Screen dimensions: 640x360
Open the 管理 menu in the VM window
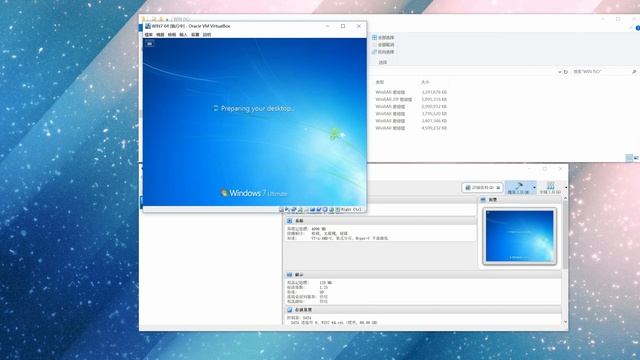[x=149, y=35]
